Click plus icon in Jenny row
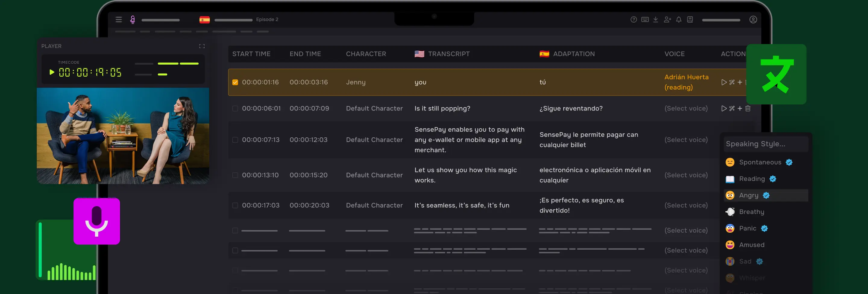Image resolution: width=868 pixels, height=294 pixels. [740, 82]
